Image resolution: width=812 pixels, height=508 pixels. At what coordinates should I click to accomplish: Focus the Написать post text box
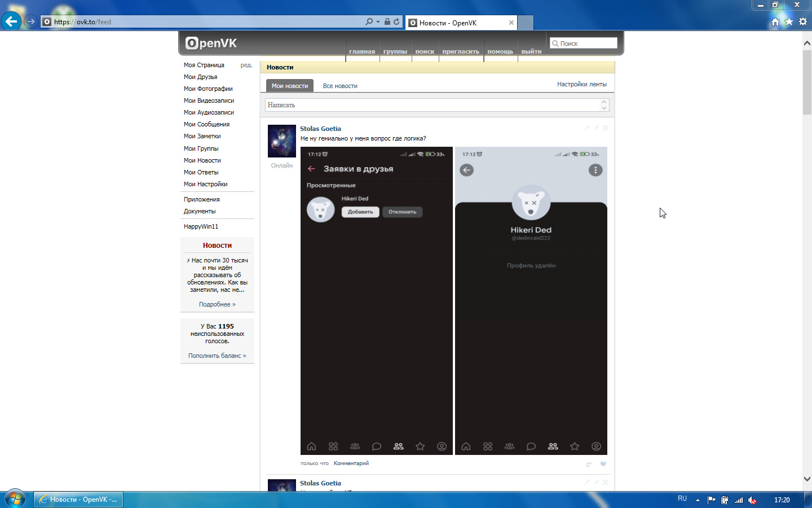[x=437, y=105]
